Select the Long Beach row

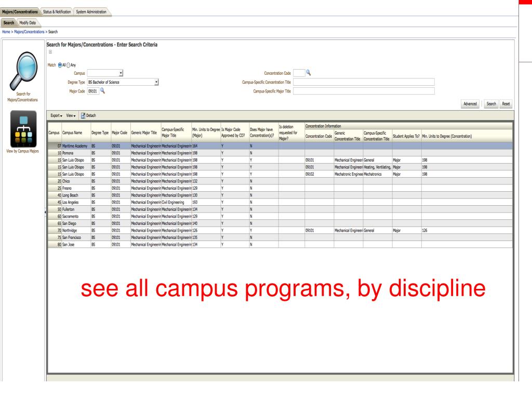pyautogui.click(x=280, y=195)
